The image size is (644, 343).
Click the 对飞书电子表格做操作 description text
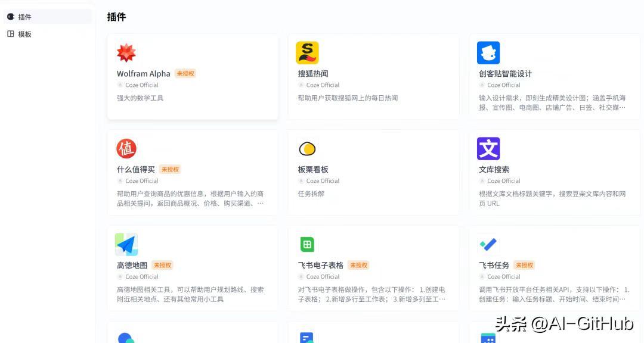[371, 295]
